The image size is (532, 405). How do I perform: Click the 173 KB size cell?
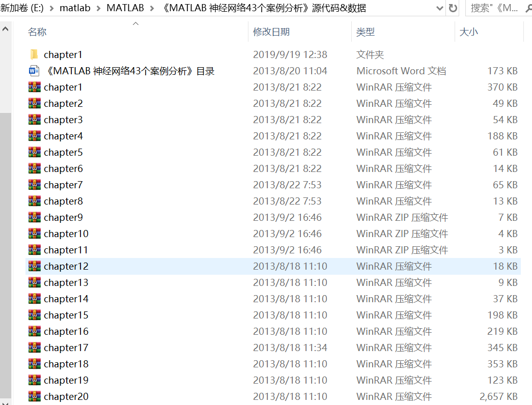point(502,71)
